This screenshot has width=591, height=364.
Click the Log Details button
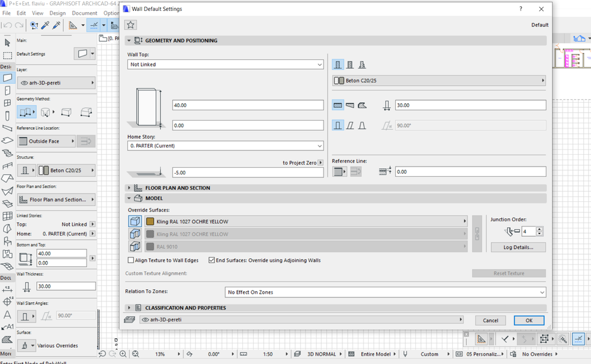point(518,247)
